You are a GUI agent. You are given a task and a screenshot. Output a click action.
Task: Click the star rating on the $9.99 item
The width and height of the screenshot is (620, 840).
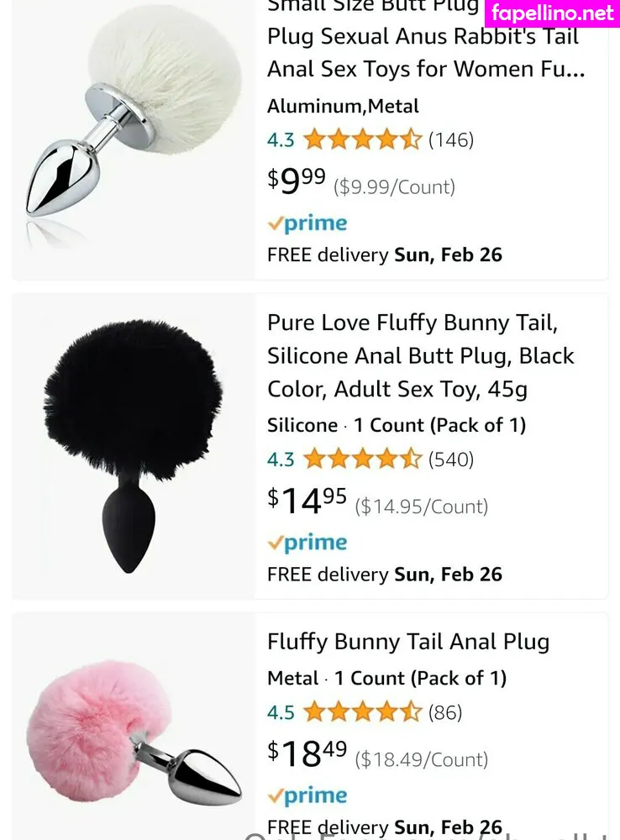(361, 139)
